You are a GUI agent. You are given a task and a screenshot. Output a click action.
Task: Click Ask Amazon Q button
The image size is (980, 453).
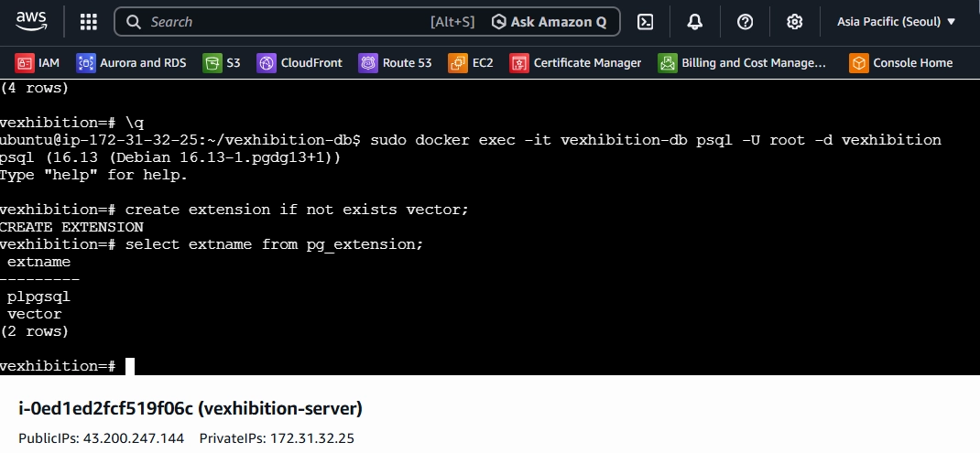click(549, 22)
